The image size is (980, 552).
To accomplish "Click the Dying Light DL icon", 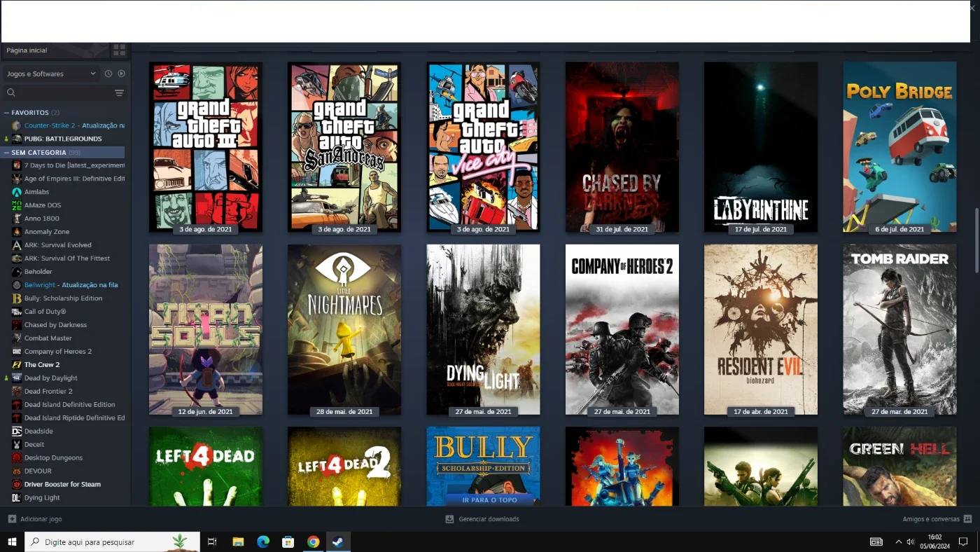I will tap(17, 498).
